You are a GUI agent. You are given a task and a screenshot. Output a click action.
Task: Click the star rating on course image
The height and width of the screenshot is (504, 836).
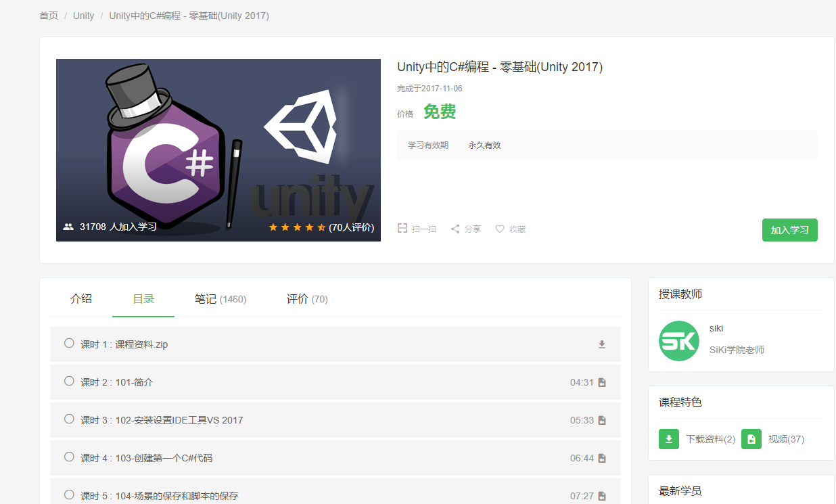click(297, 227)
